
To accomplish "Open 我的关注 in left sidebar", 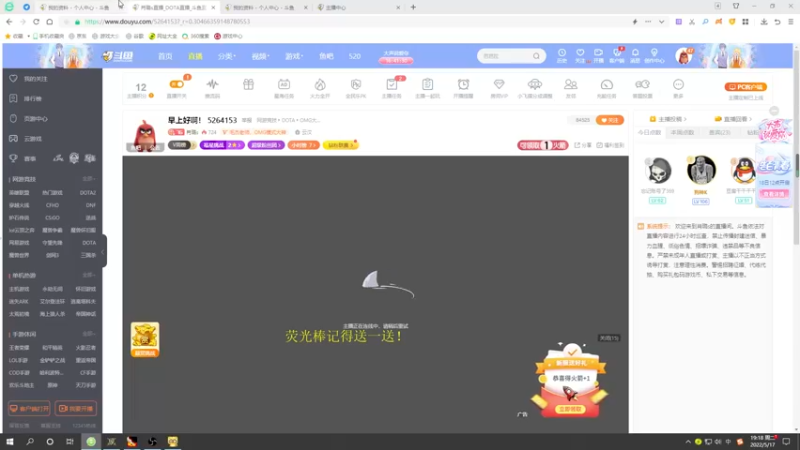I will (x=36, y=79).
